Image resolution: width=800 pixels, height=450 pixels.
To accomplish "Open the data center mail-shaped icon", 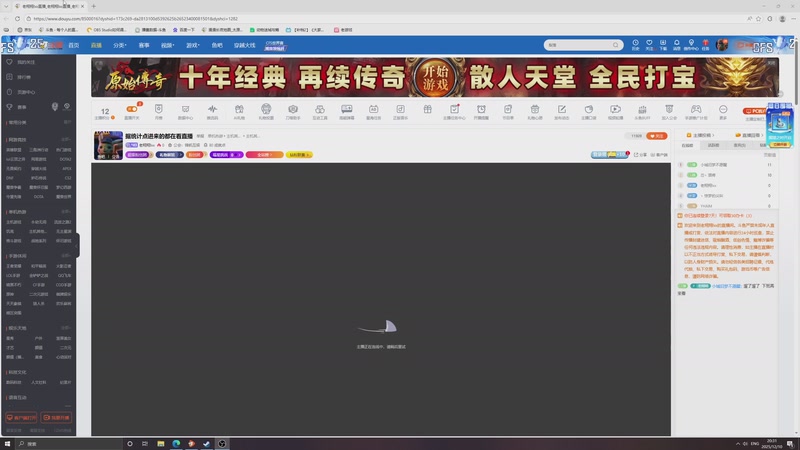I will (185, 109).
